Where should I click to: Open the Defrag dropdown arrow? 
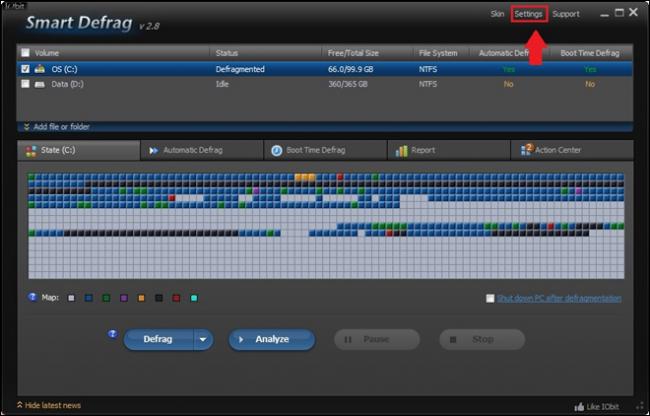pos(203,339)
